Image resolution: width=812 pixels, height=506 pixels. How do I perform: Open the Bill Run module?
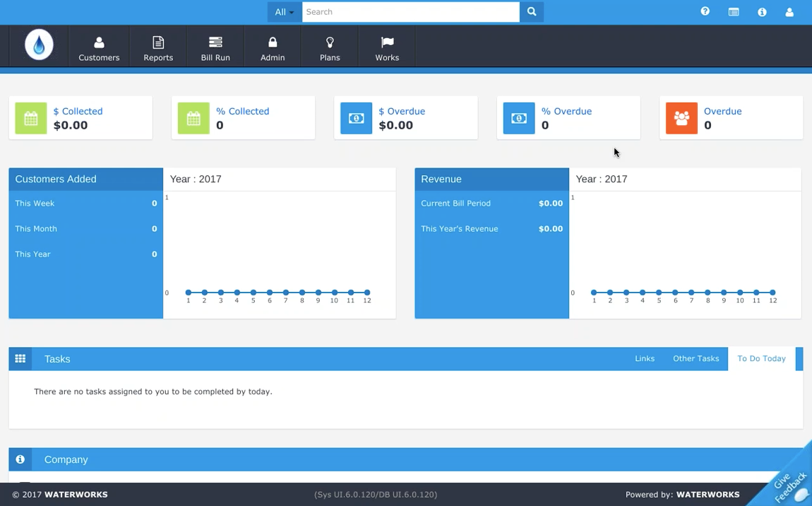click(215, 47)
